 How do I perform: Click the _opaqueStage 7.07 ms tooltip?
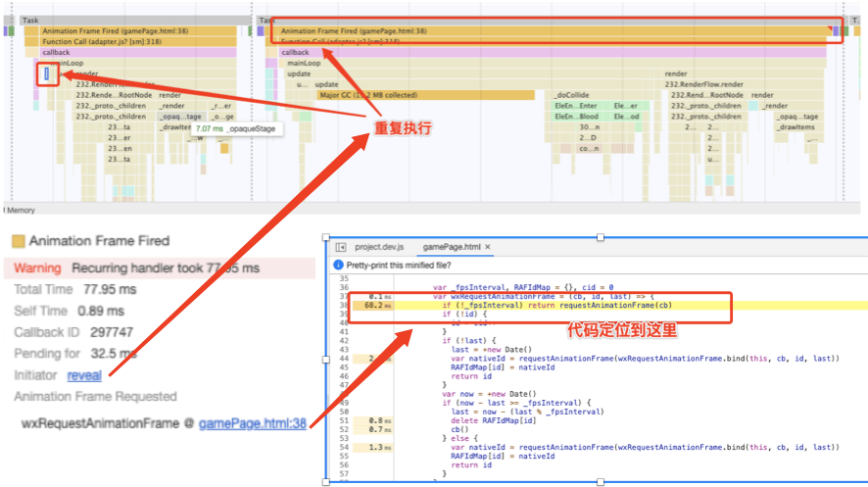click(236, 129)
